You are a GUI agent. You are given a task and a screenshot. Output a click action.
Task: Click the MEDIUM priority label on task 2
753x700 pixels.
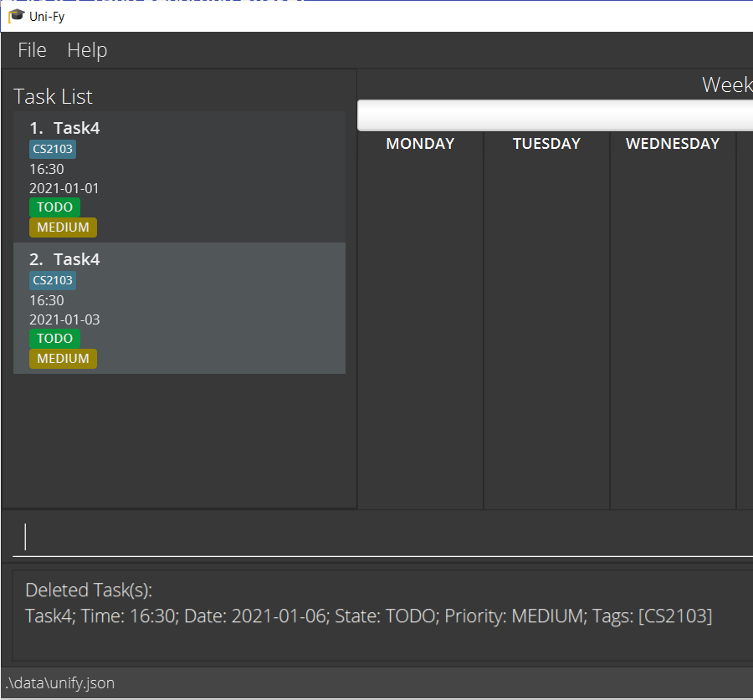[x=63, y=359]
